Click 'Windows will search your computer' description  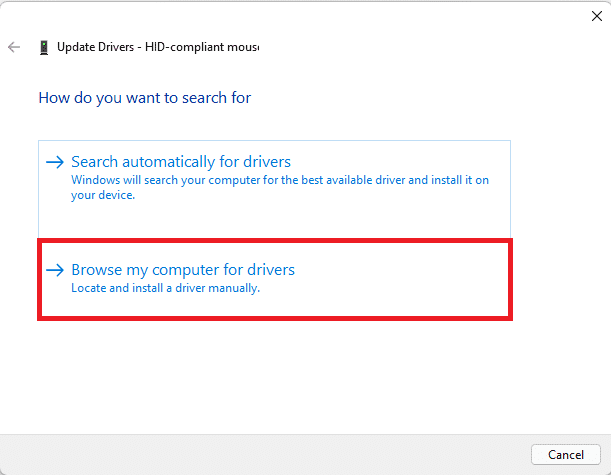coord(280,187)
